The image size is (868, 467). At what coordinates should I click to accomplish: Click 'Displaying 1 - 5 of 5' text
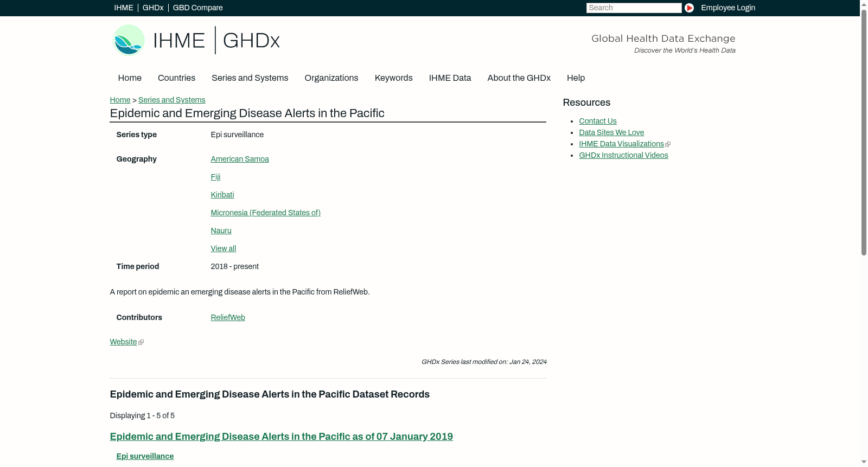point(142,415)
